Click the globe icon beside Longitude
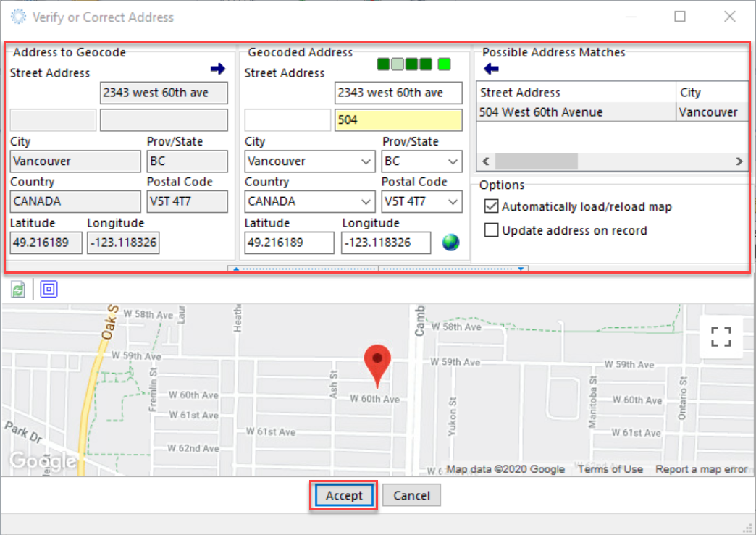The height and width of the screenshot is (535, 756). coord(450,243)
